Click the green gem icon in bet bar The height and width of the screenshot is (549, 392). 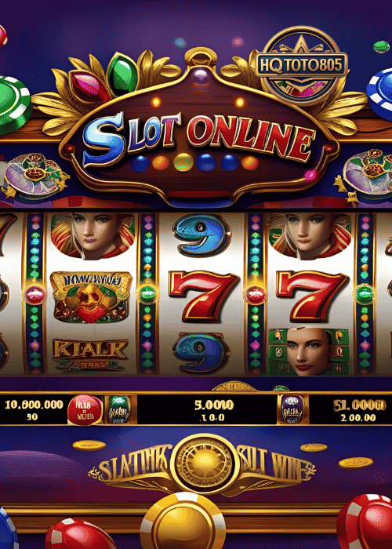pyautogui.click(x=119, y=409)
